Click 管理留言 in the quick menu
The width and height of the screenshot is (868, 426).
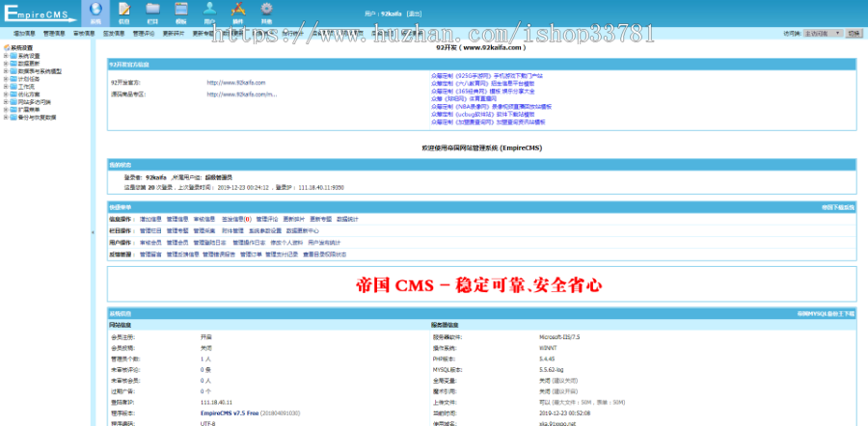150,254
